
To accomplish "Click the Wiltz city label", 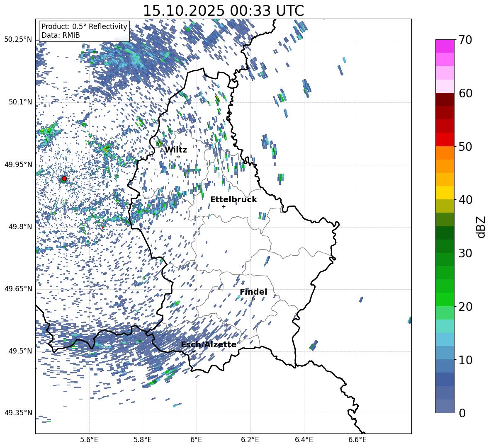I will coord(176,150).
